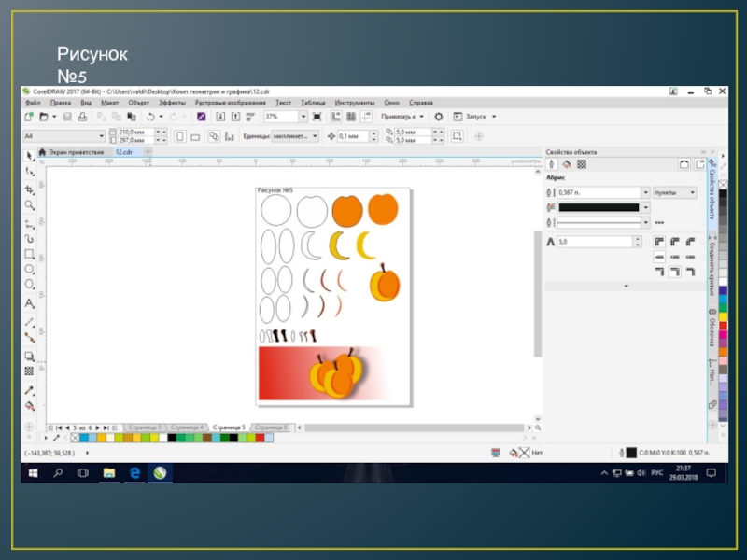This screenshot has width=747, height=560.
Task: Go to first page arrow
Action: pyautogui.click(x=59, y=427)
